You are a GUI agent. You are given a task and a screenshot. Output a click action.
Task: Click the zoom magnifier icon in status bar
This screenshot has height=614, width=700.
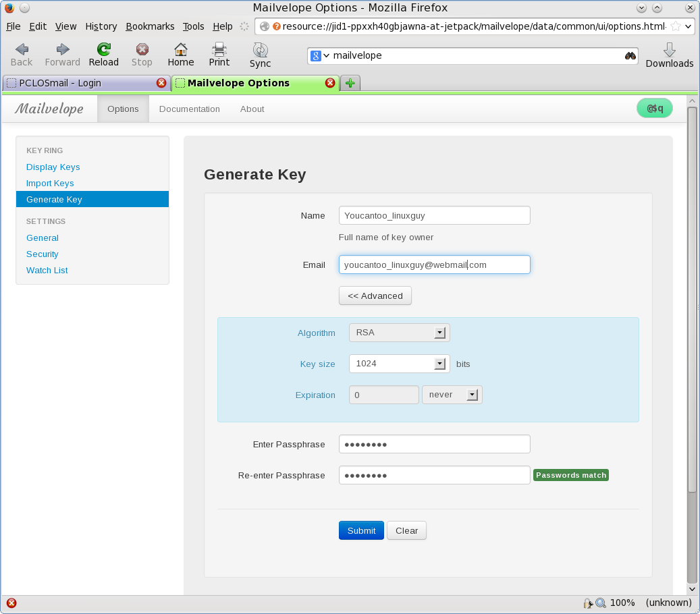pos(601,603)
